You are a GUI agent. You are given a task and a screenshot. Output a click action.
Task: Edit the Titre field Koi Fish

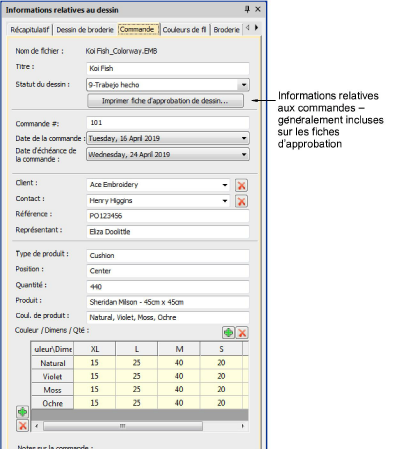tap(168, 68)
